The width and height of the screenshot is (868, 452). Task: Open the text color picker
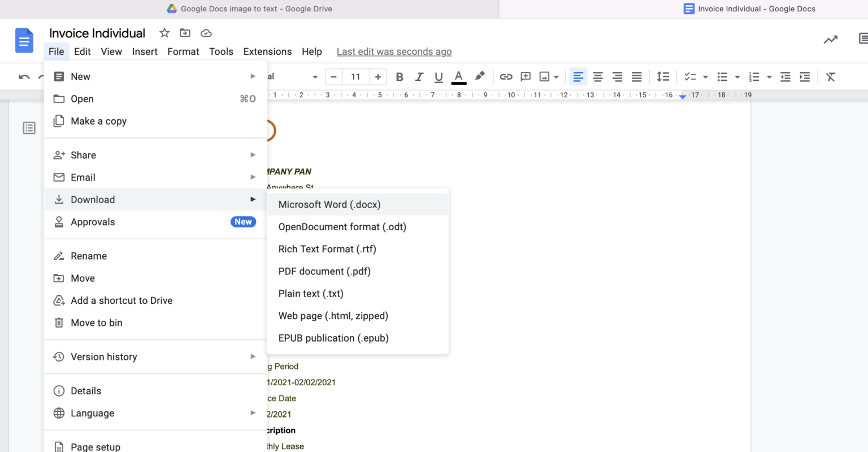(x=458, y=76)
